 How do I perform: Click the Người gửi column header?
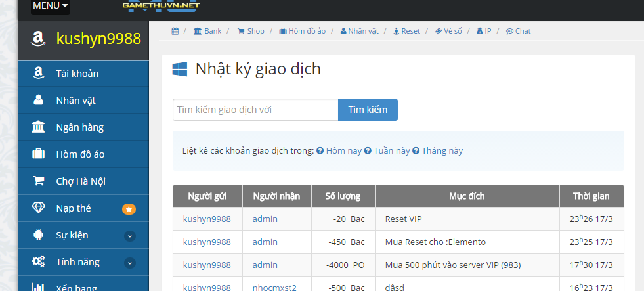[207, 196]
